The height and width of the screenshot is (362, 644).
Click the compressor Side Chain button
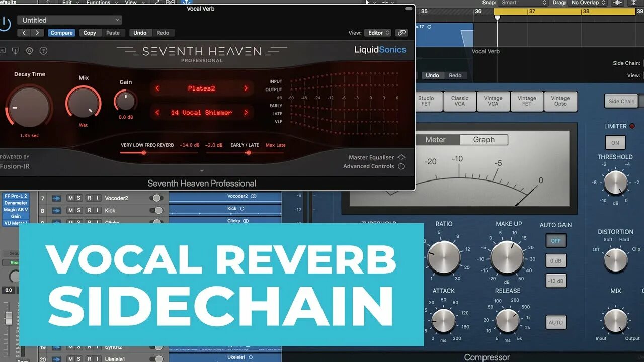(x=621, y=101)
